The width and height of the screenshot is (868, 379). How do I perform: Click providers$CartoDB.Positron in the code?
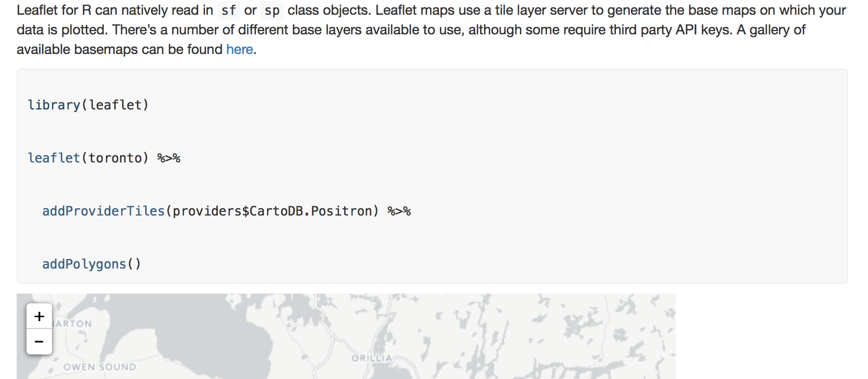(272, 211)
